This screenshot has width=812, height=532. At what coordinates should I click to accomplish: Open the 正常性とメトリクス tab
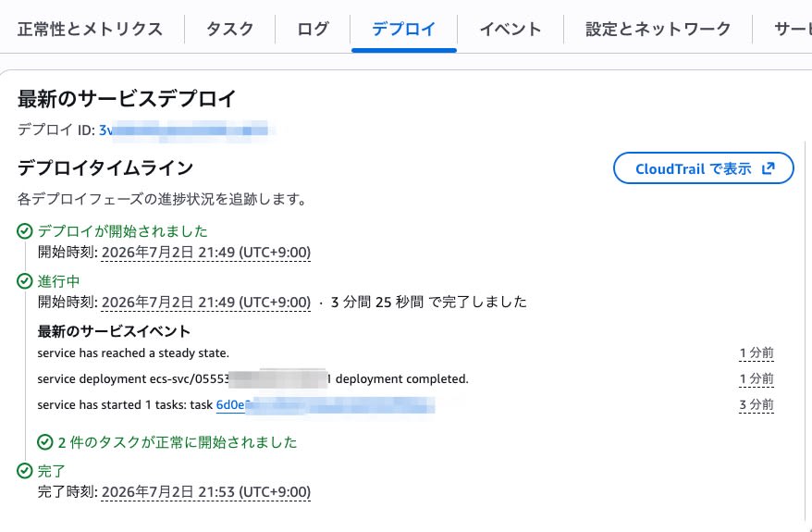(x=90, y=29)
